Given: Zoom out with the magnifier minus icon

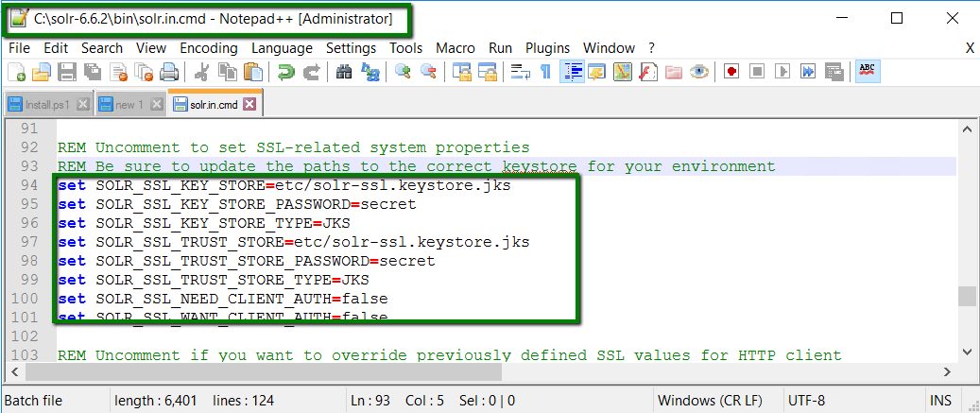Looking at the screenshot, I should [x=428, y=72].
